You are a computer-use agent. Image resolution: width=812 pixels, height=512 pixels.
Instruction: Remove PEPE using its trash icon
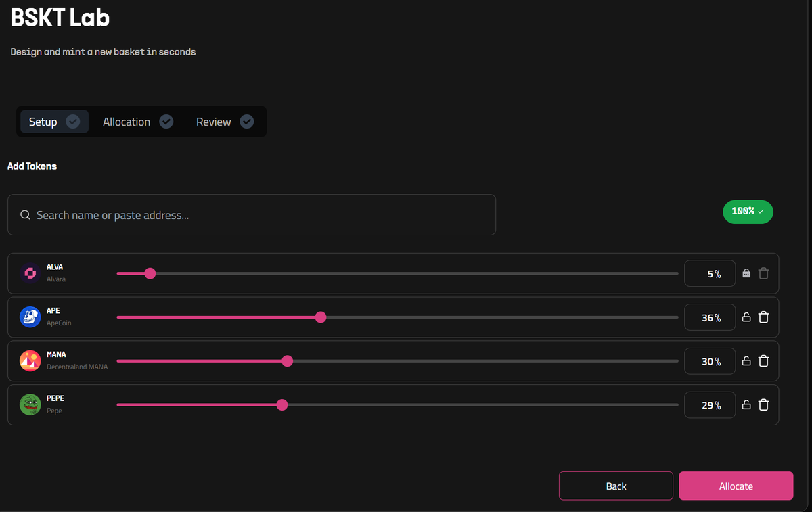(763, 405)
